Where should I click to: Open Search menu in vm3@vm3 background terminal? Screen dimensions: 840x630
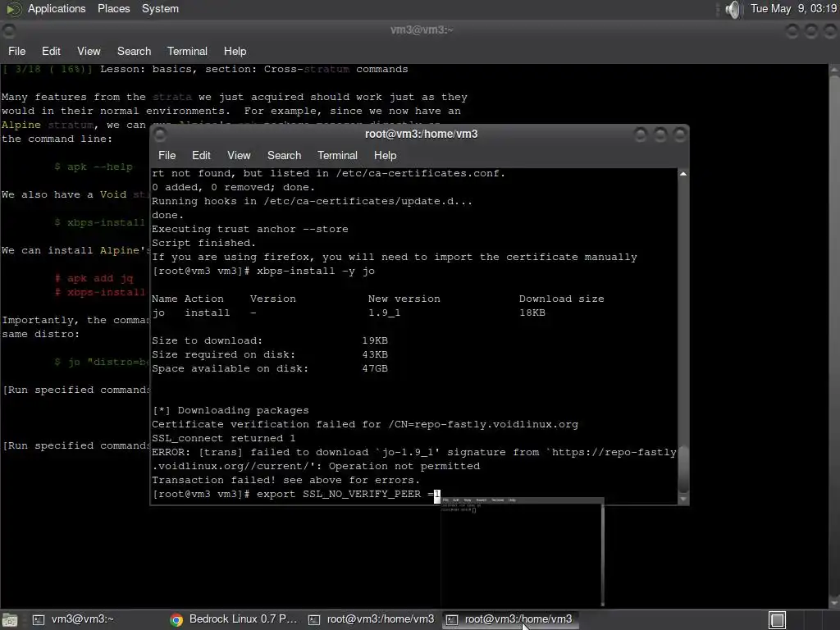coord(134,51)
